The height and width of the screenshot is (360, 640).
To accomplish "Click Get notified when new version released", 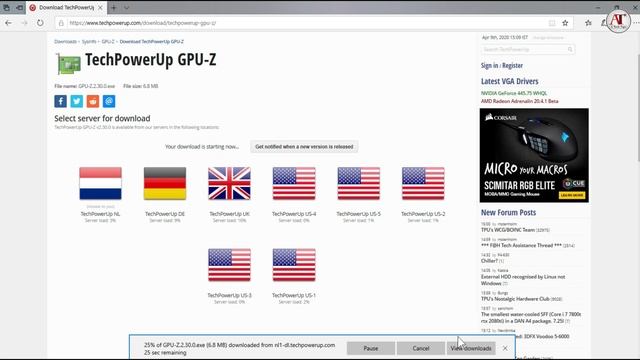I will coord(304,147).
